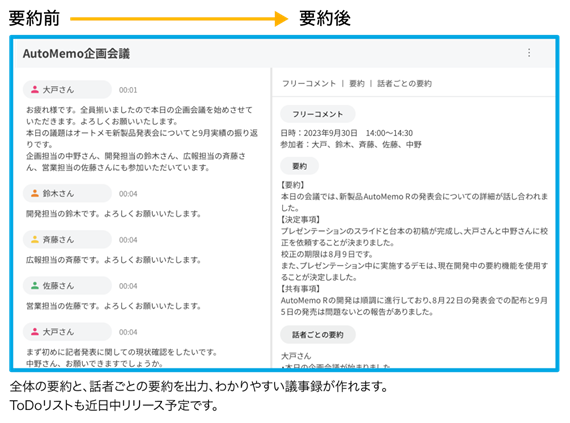Click the フリーコメント section pill label

pos(318,114)
